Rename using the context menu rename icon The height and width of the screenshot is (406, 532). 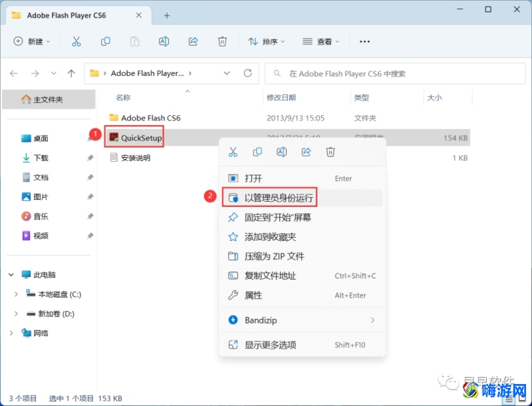pyautogui.click(x=281, y=152)
